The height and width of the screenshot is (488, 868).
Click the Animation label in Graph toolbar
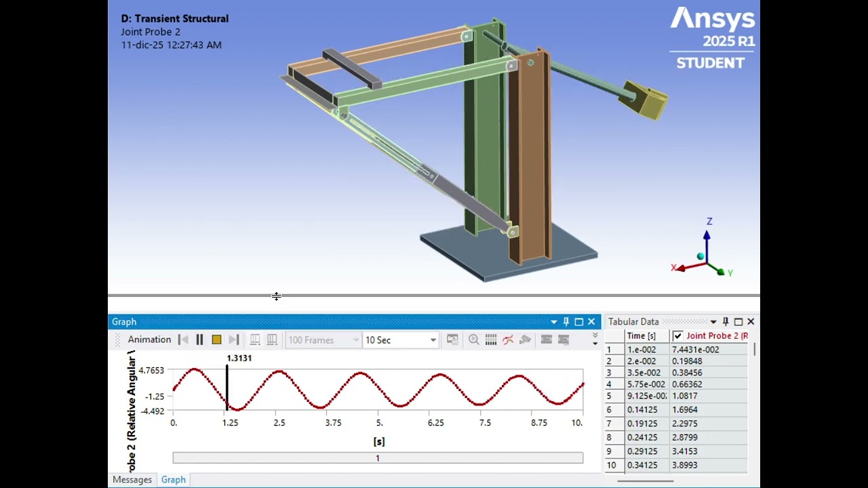point(149,340)
